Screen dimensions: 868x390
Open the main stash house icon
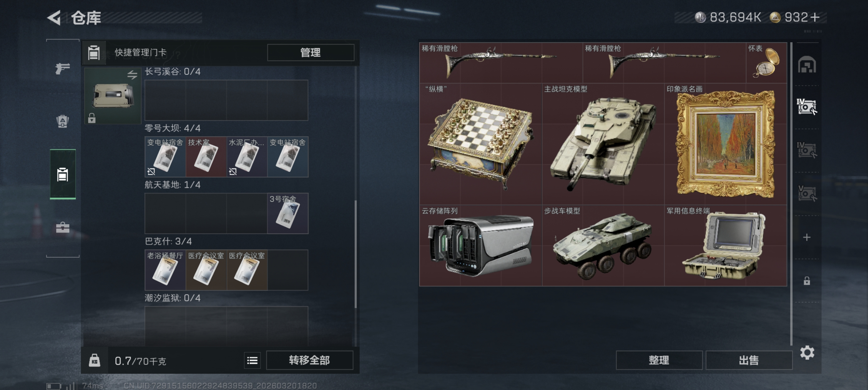pyautogui.click(x=807, y=65)
